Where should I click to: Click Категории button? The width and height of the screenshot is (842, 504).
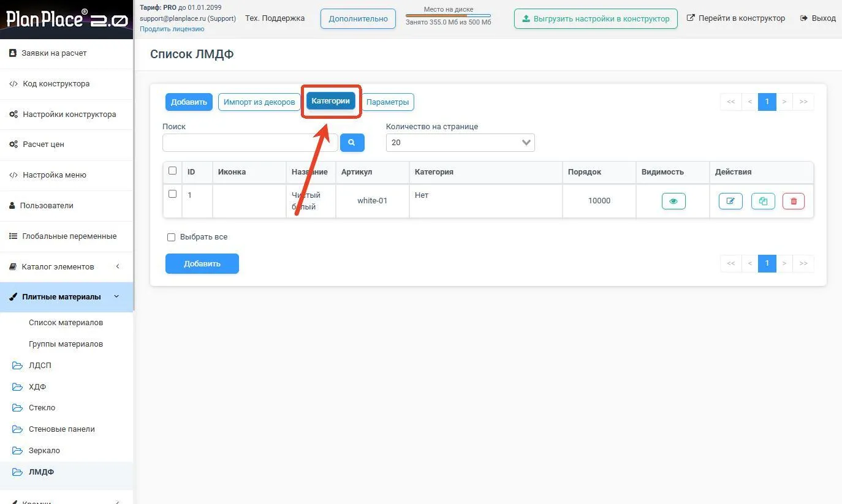331,101
